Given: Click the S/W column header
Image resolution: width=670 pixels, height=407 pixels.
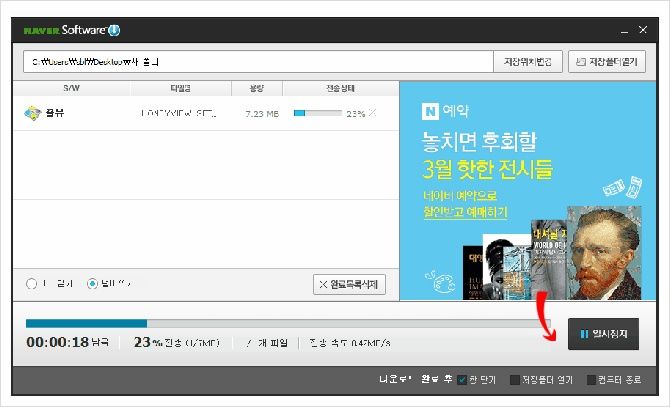Looking at the screenshot, I should [71, 88].
